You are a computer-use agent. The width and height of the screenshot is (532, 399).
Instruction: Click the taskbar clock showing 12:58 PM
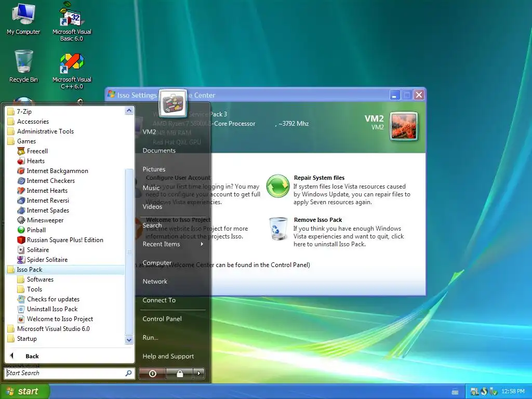coord(513,392)
